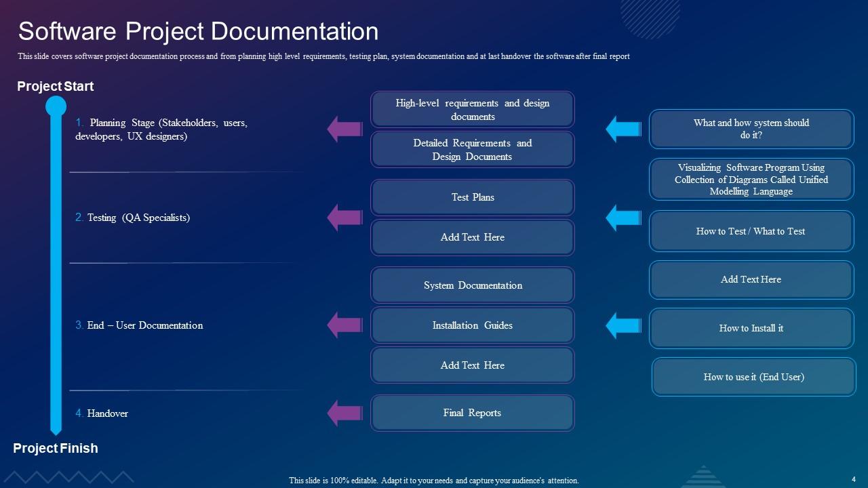Screen dimensions: 868x488
Task: Click the timeline arrow above Project Finish
Action: (x=56, y=427)
